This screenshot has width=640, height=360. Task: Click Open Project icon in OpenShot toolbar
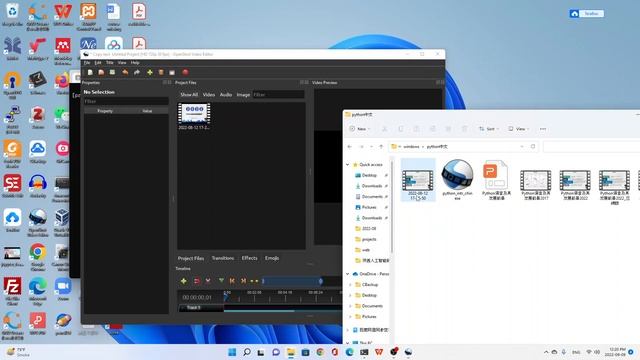coord(101,72)
